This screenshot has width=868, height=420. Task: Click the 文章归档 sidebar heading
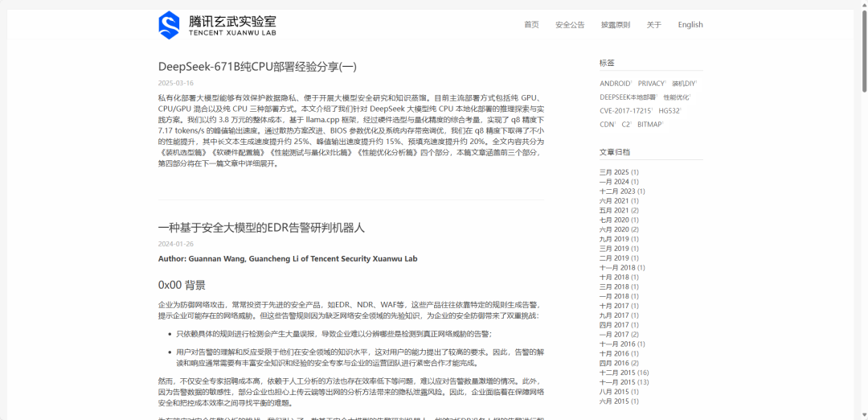(x=615, y=152)
